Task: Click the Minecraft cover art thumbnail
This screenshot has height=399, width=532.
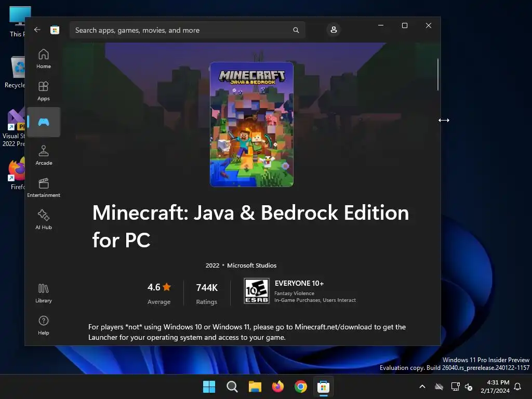Action: click(251, 124)
